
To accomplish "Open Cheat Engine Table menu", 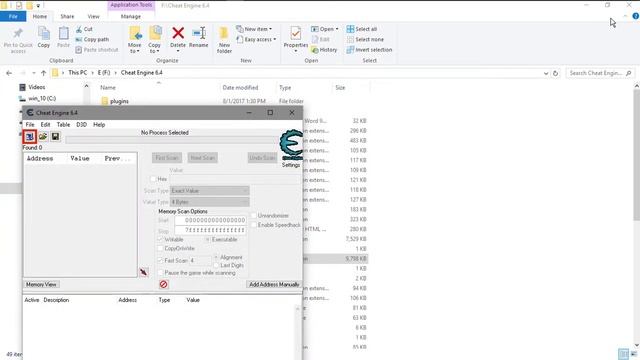I will [63, 124].
